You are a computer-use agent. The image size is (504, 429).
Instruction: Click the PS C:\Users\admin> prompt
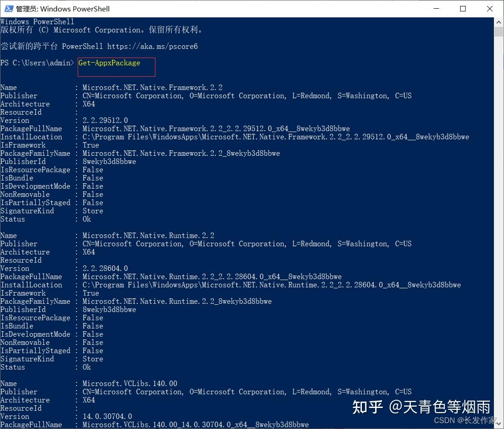click(37, 63)
